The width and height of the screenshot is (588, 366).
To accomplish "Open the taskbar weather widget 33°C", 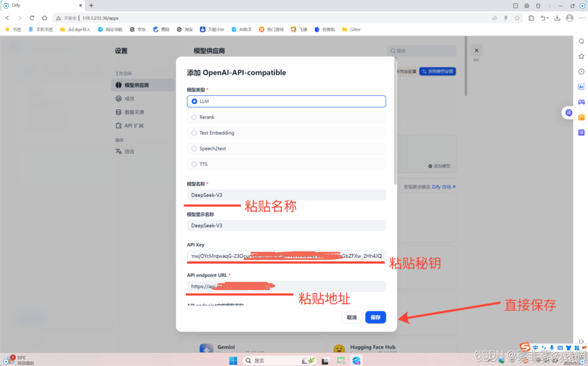I will click(19, 360).
